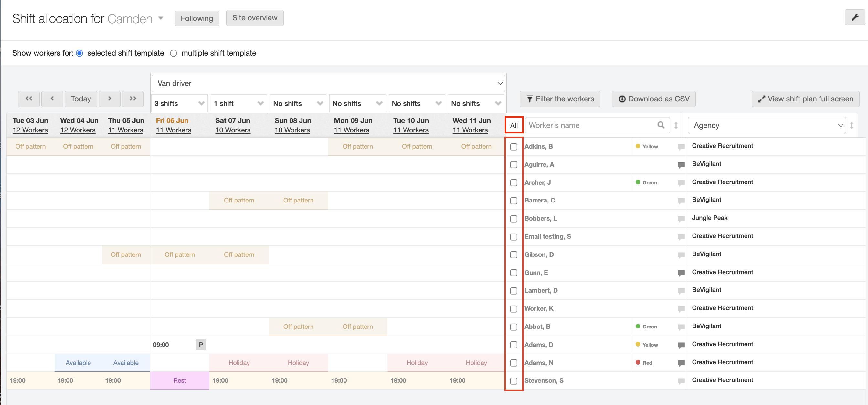Click the Following button
This screenshot has width=868, height=405.
click(x=197, y=18)
